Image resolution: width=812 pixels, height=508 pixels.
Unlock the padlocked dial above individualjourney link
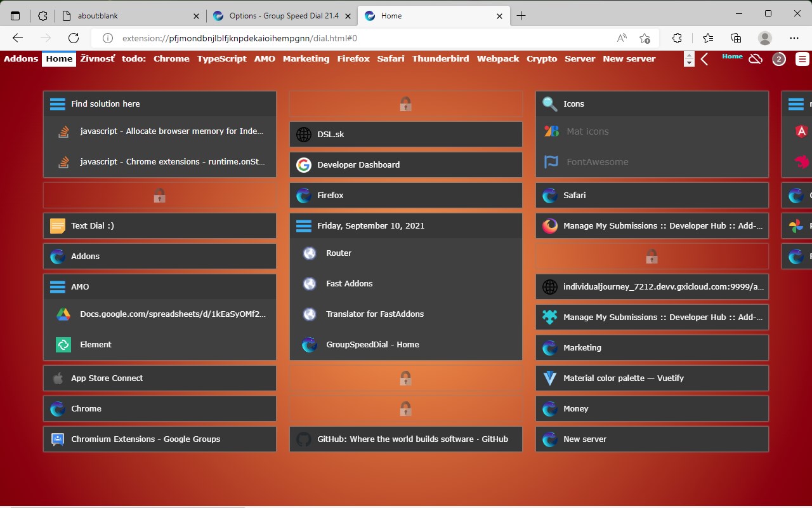(652, 256)
